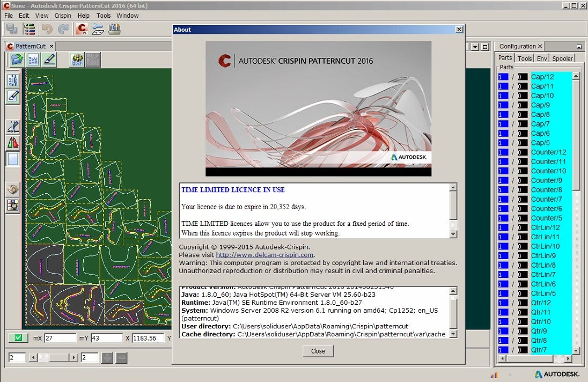Screen dimensions: 588x382
Task: Select the pen icon in left side toolbar
Action: 13,97
